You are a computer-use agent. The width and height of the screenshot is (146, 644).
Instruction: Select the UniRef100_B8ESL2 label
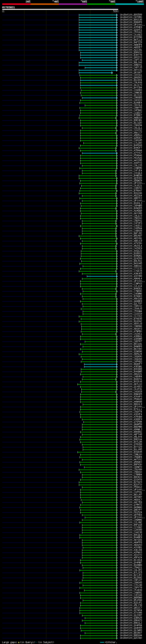(131, 623)
